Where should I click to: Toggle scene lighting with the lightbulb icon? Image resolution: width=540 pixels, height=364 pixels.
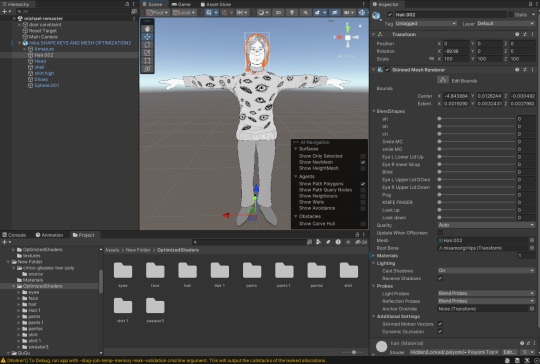click(292, 12)
